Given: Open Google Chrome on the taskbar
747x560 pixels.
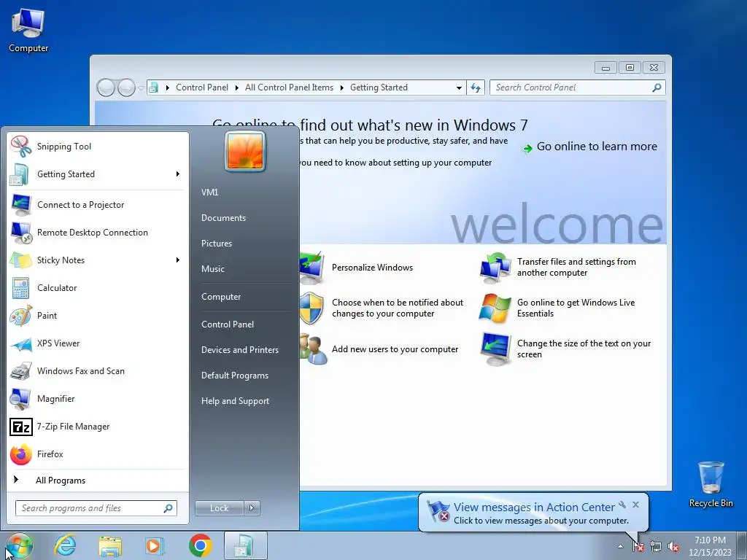Looking at the screenshot, I should coord(200,545).
